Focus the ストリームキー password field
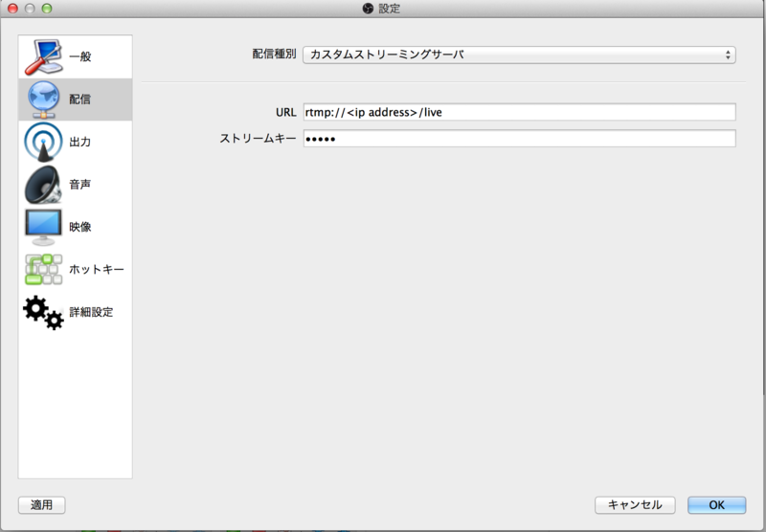 (519, 139)
